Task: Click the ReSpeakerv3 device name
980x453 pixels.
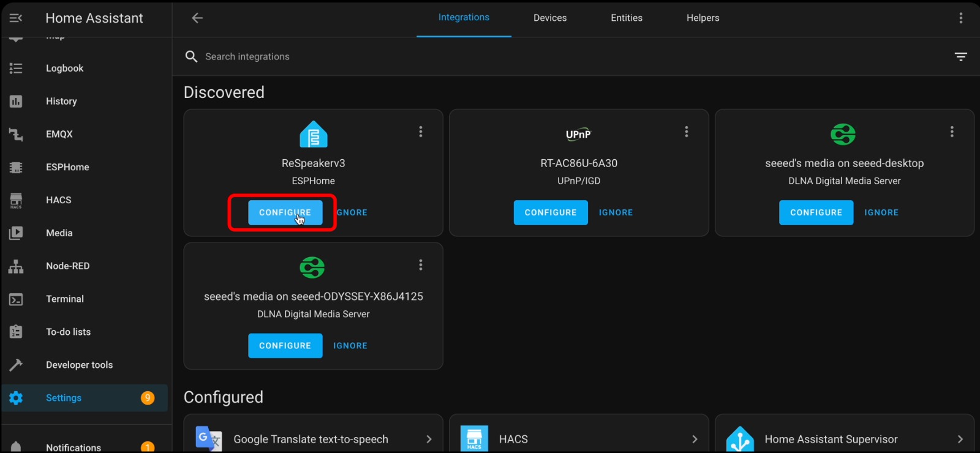Action: pyautogui.click(x=314, y=163)
